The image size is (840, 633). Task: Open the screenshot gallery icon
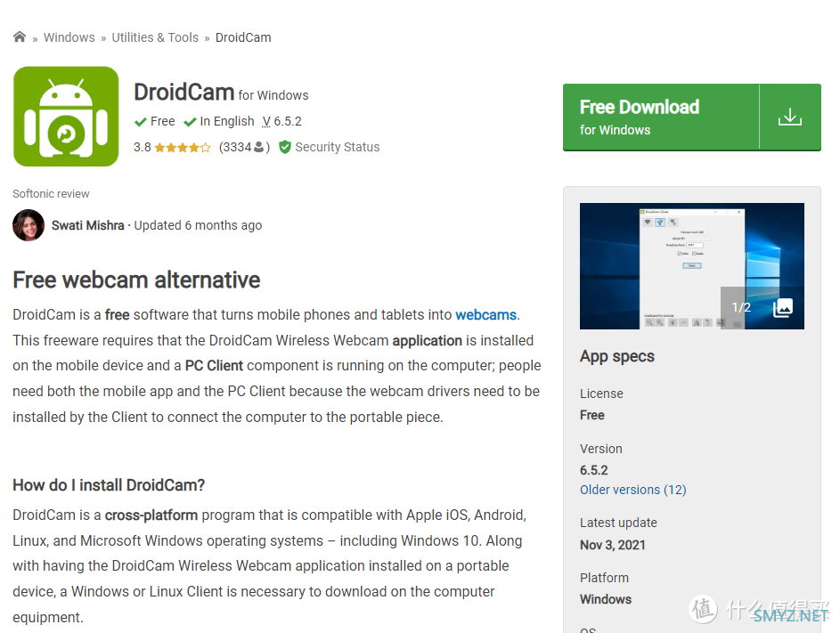coord(783,307)
